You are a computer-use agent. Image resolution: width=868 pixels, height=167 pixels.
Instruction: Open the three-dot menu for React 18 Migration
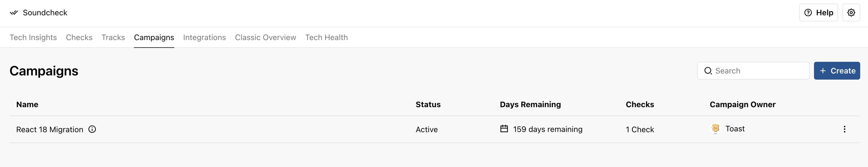[844, 129]
